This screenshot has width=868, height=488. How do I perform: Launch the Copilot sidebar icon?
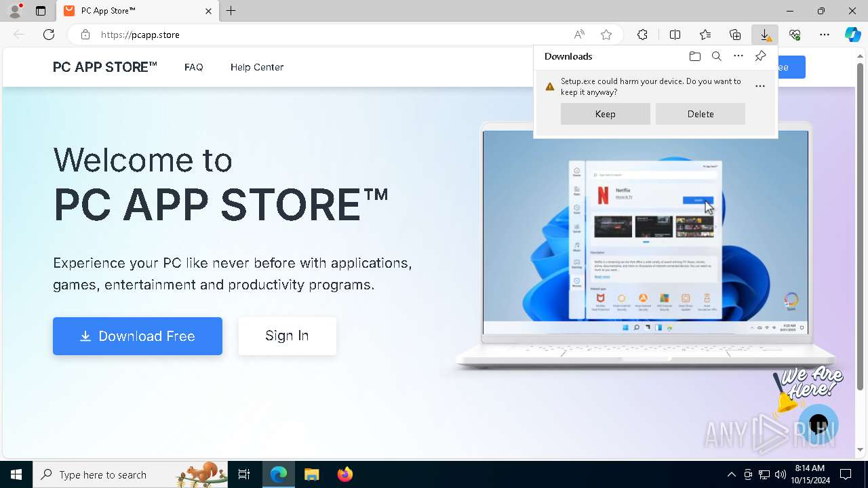tap(853, 35)
